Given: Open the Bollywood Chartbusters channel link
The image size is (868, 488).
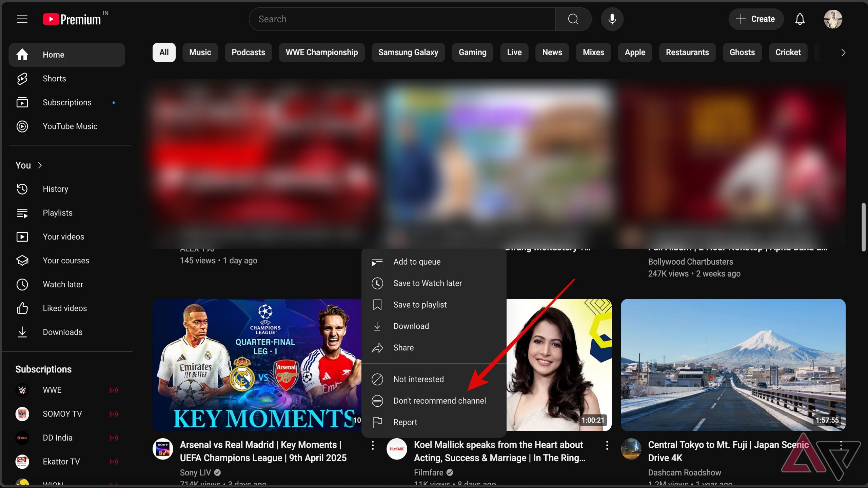Looking at the screenshot, I should click(x=690, y=262).
